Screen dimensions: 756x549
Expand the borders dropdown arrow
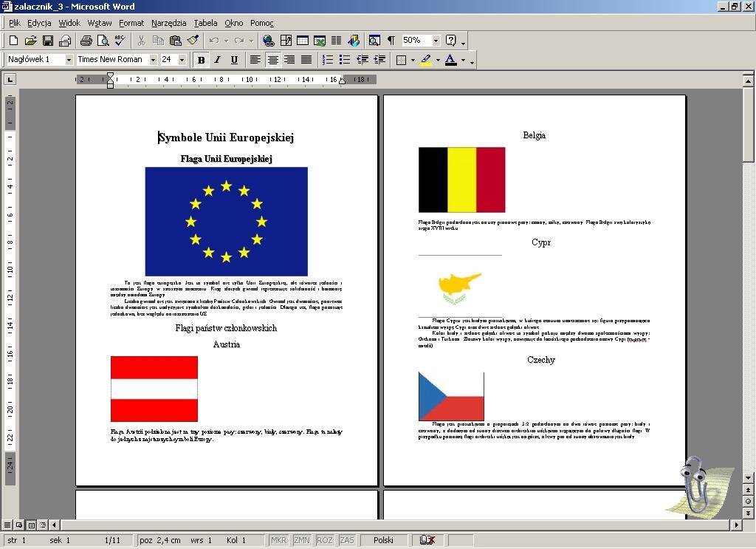[413, 61]
